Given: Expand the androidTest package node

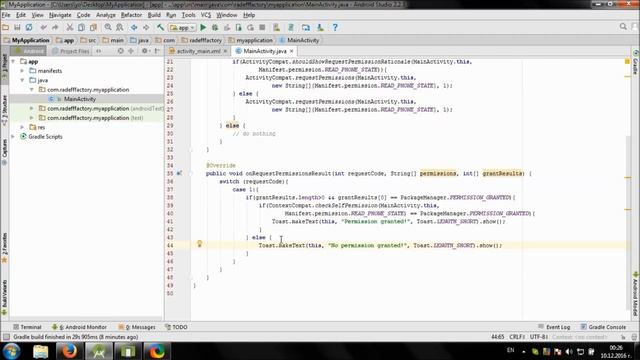Looking at the screenshot, I should pos(32,109).
